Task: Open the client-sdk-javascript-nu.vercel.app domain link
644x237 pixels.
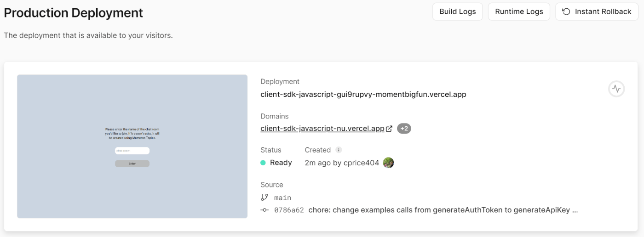Action: (322, 129)
